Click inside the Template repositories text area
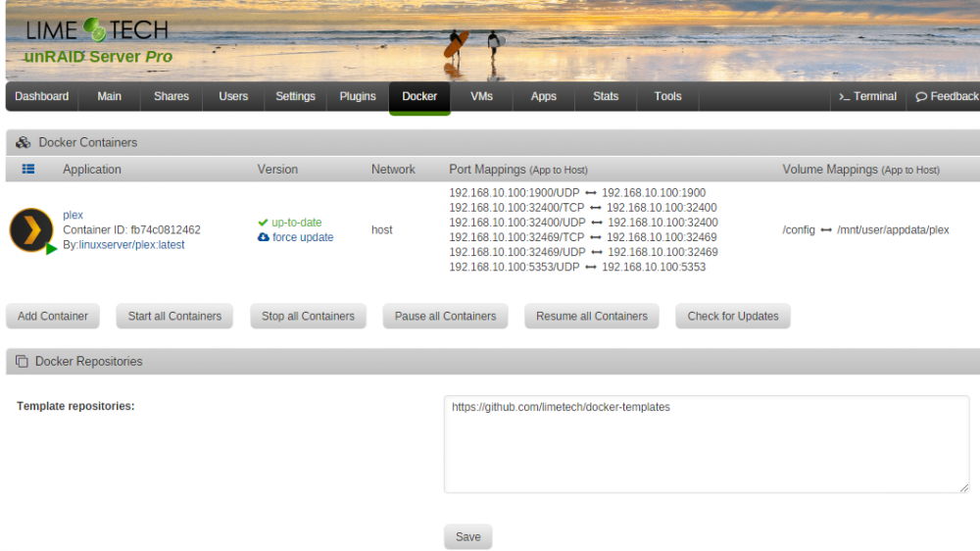Image resolution: width=980 pixels, height=551 pixels. pos(707,444)
